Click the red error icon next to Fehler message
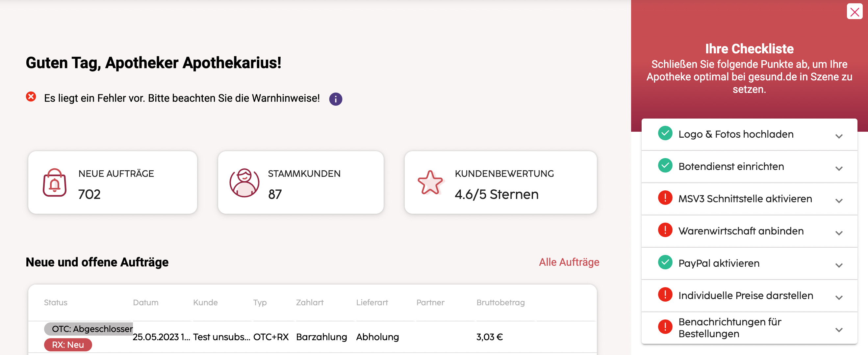The height and width of the screenshot is (355, 868). tap(31, 97)
